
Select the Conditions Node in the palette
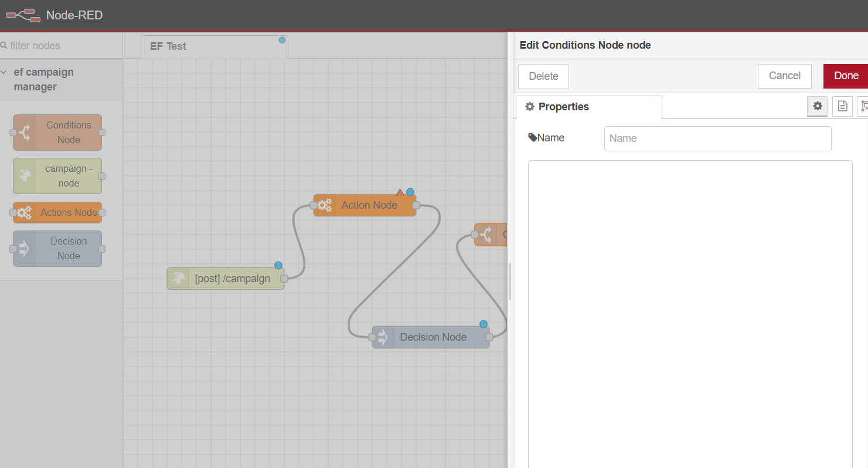point(57,133)
